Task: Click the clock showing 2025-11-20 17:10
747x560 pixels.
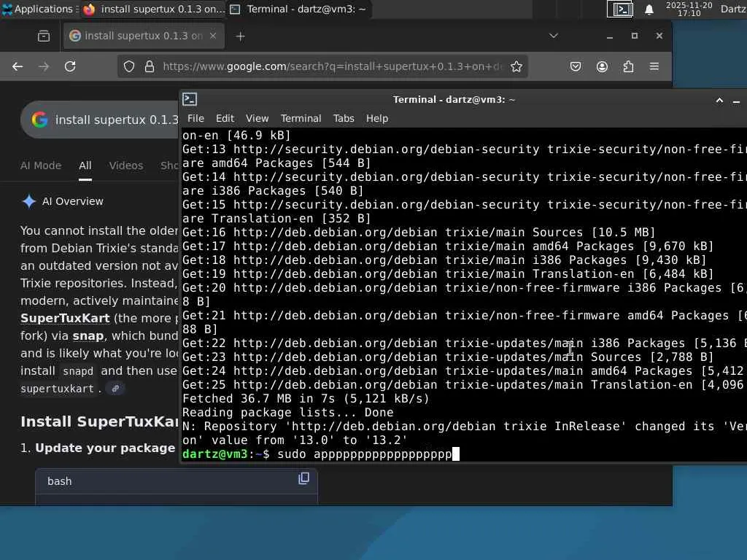Action: [689, 9]
